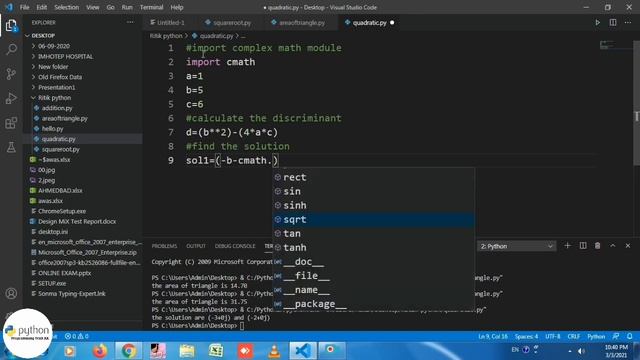Expand the Presentation1 folder

pyautogui.click(x=56, y=87)
